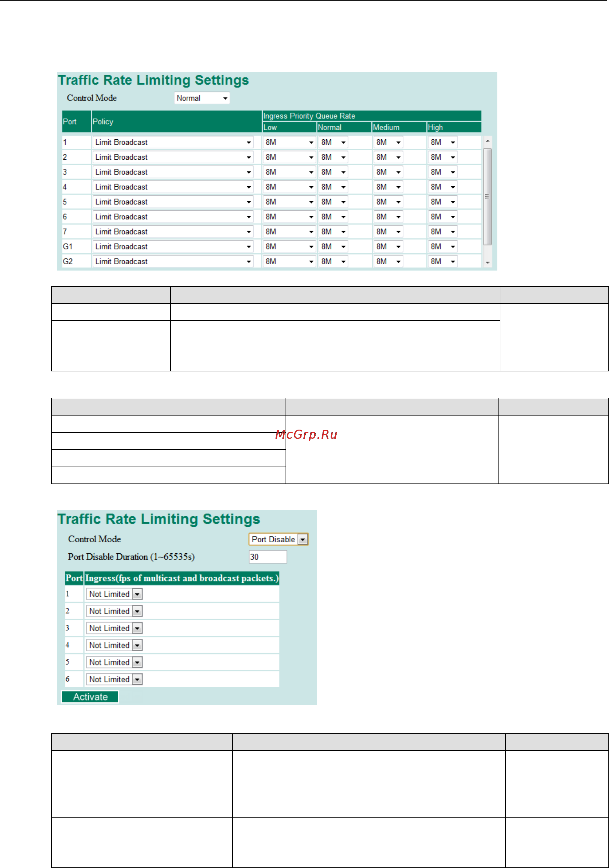Open the Ingress Not Limited dropdown for port 1

point(114,595)
